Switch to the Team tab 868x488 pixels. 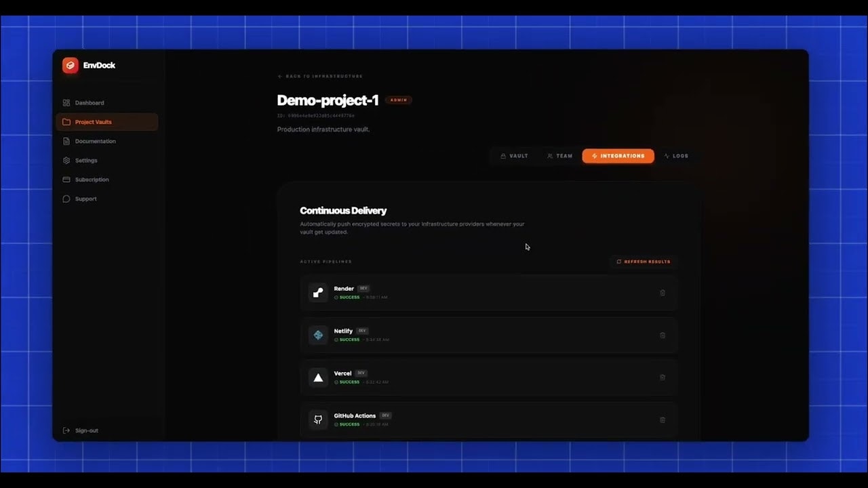coord(559,156)
